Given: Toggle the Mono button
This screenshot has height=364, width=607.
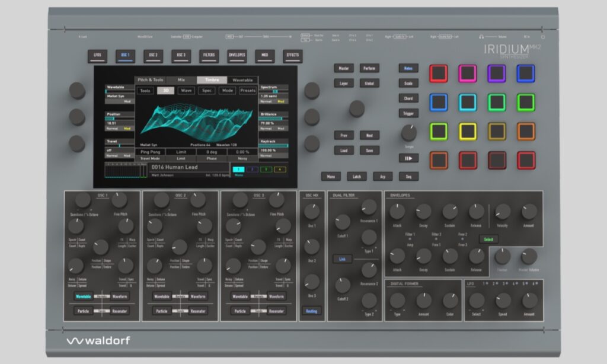Looking at the screenshot, I should pos(331,177).
